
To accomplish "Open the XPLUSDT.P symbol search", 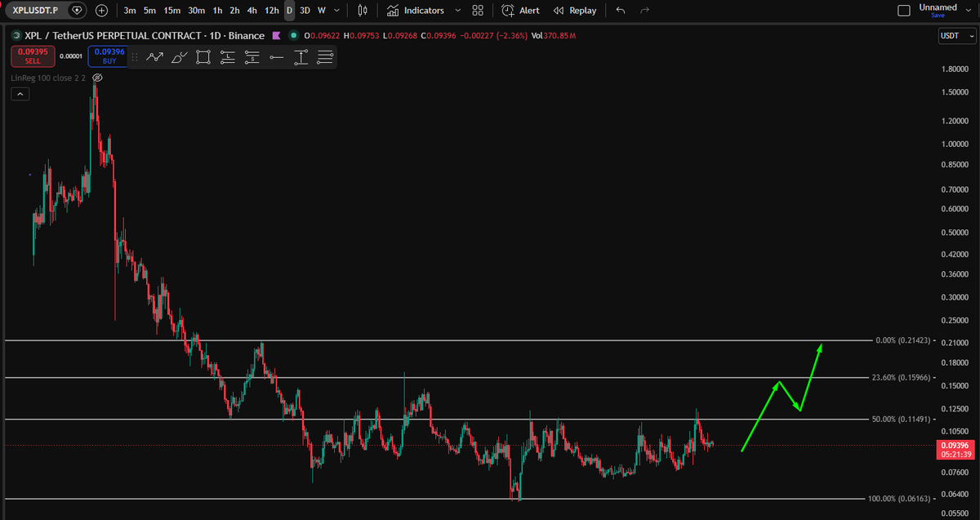I will pos(36,11).
